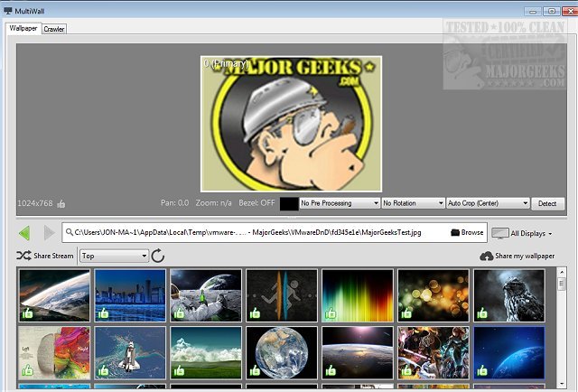Click the Primary monitor preview image
The width and height of the screenshot is (578, 392).
pyautogui.click(x=291, y=124)
